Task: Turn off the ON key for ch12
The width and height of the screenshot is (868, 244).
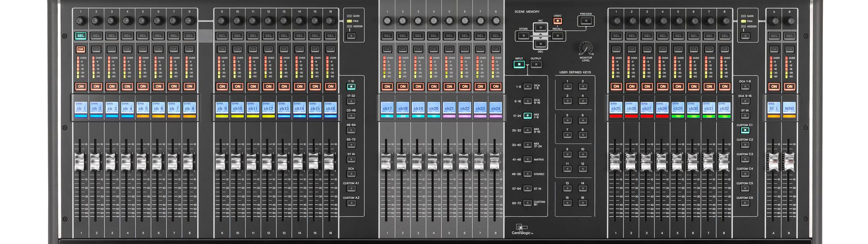Action: click(268, 86)
